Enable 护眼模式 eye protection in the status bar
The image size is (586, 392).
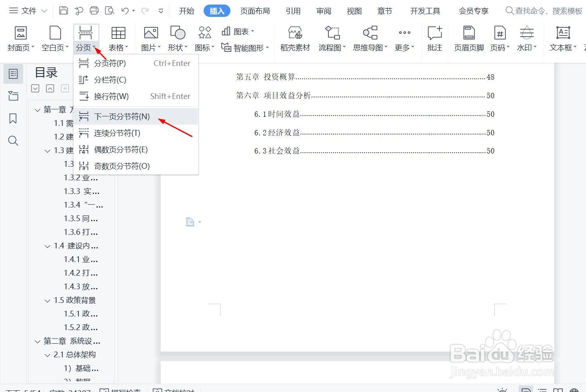click(x=502, y=390)
